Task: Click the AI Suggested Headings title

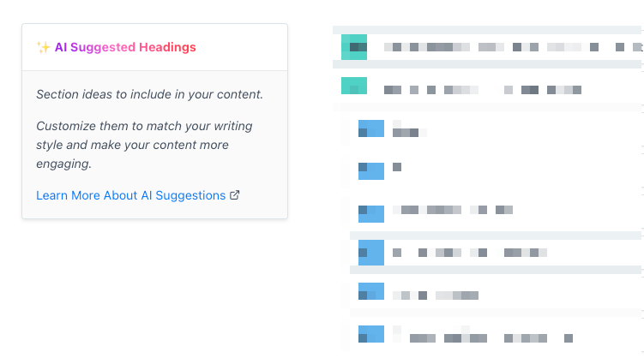Action: (x=125, y=47)
